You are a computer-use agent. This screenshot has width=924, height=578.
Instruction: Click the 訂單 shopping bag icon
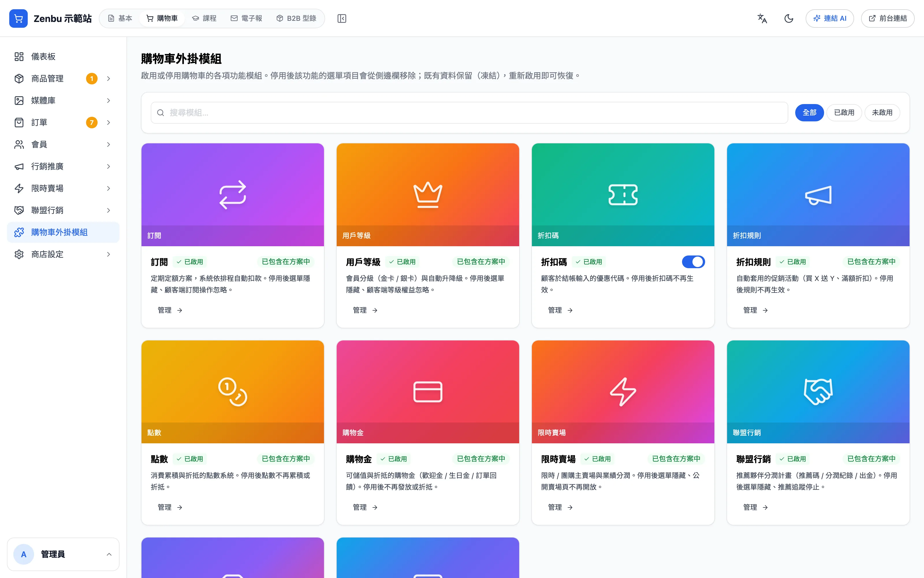[x=19, y=122]
